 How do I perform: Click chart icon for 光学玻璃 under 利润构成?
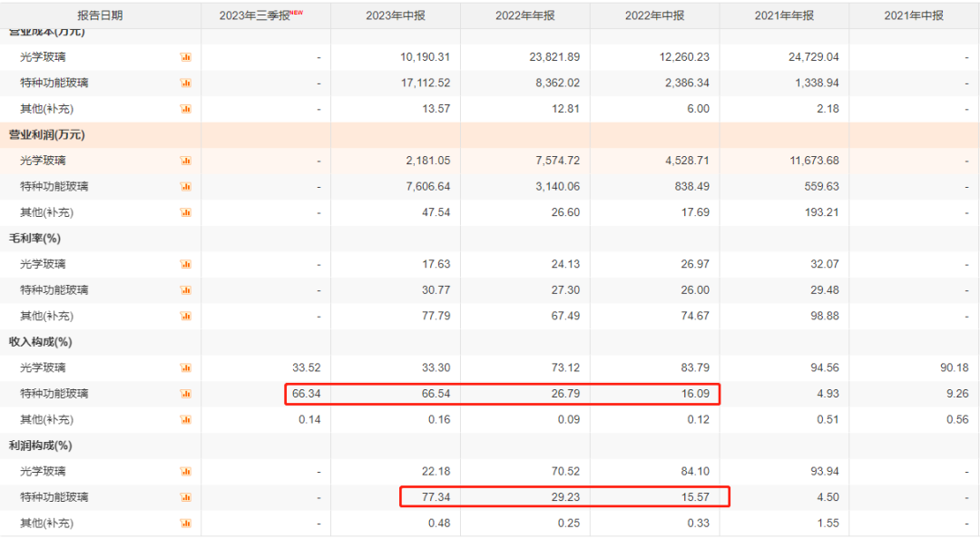(x=186, y=471)
